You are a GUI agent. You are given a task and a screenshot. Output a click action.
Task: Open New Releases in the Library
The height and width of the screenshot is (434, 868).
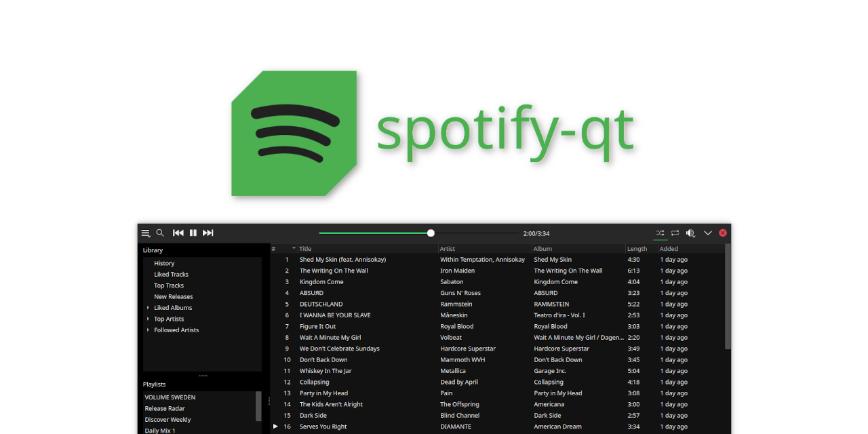pos(174,297)
